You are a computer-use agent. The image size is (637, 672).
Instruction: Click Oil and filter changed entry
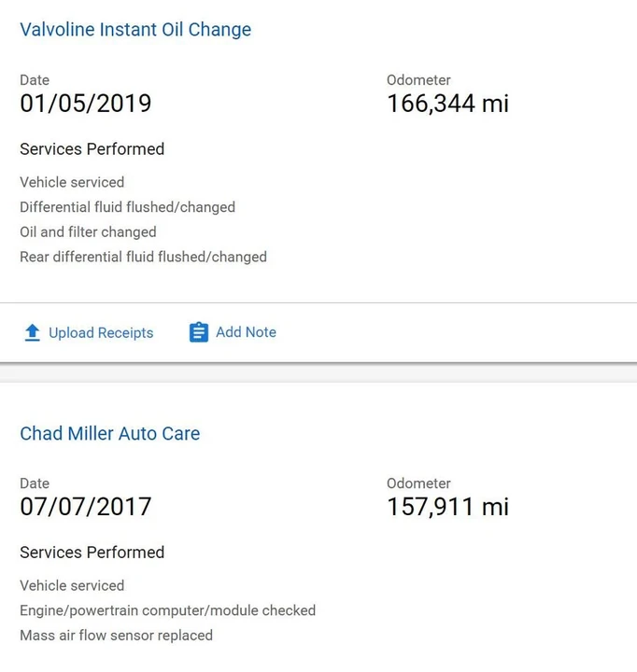pyautogui.click(x=88, y=231)
